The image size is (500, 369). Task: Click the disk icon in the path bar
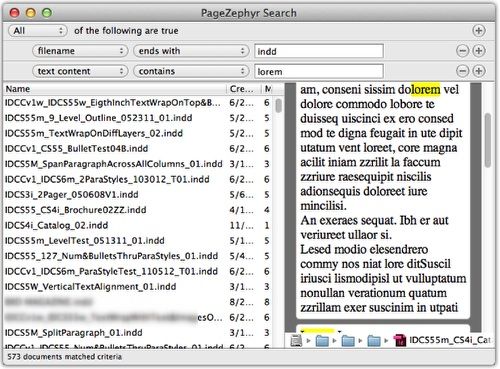click(x=296, y=340)
